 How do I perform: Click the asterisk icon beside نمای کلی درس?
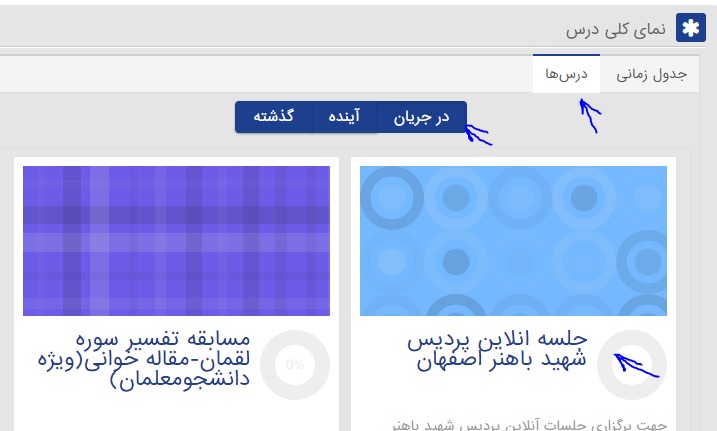(690, 28)
